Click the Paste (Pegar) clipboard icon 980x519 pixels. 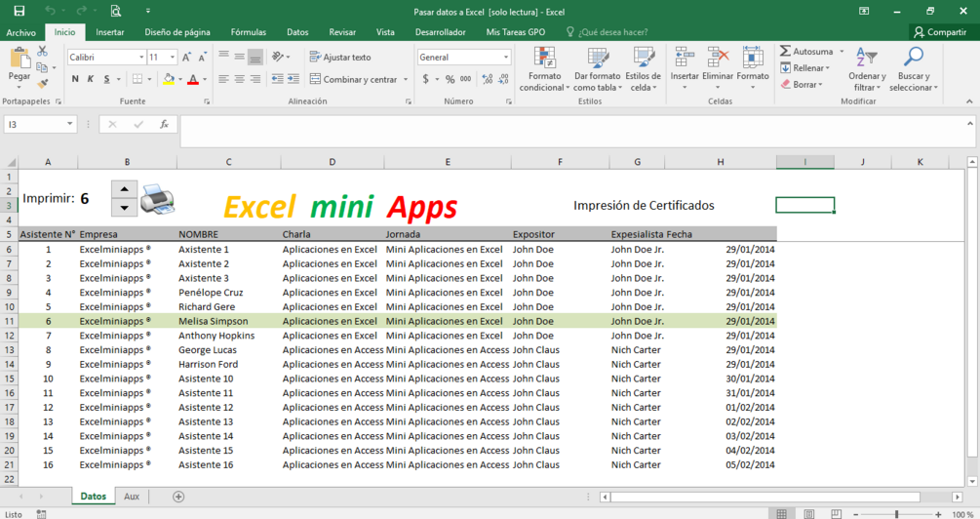pos(20,59)
